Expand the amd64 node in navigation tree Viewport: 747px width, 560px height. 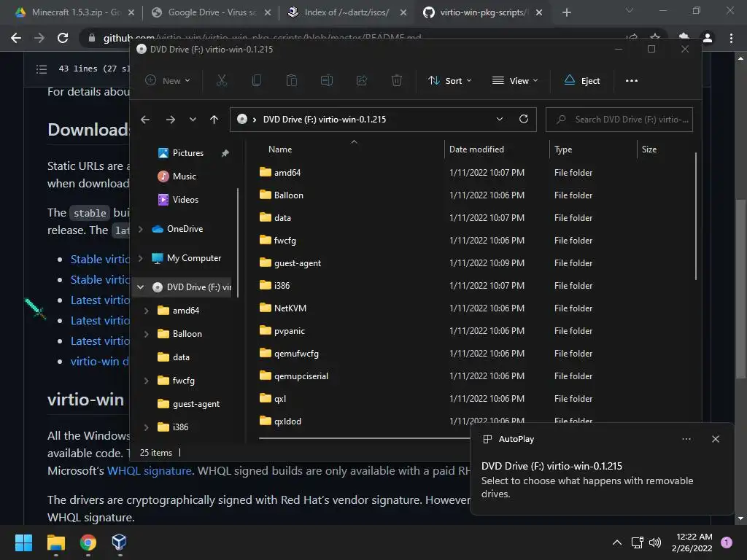pos(146,311)
